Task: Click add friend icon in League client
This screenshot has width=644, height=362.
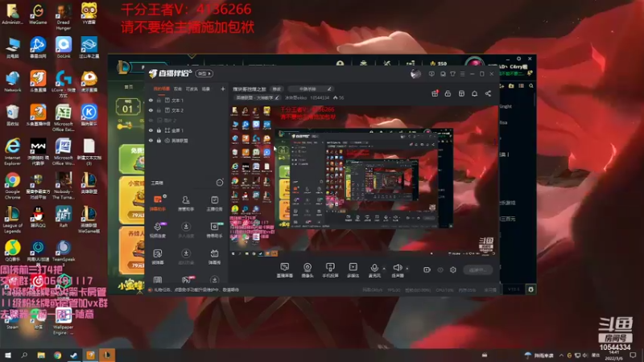Action: click(502, 86)
